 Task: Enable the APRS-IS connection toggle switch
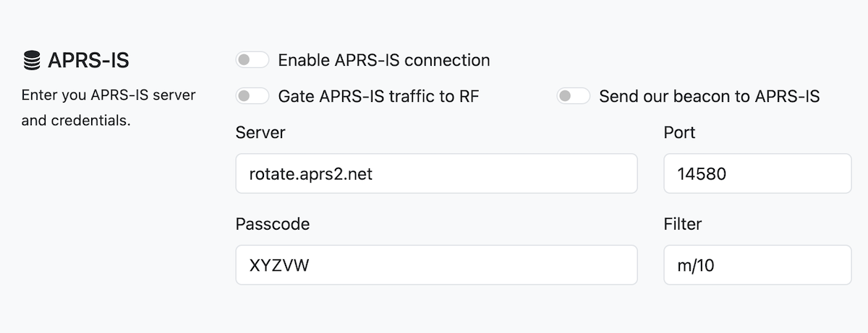coord(252,60)
